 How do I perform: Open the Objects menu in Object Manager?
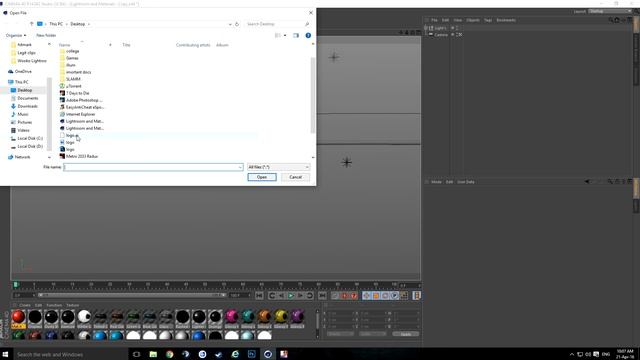point(473,20)
